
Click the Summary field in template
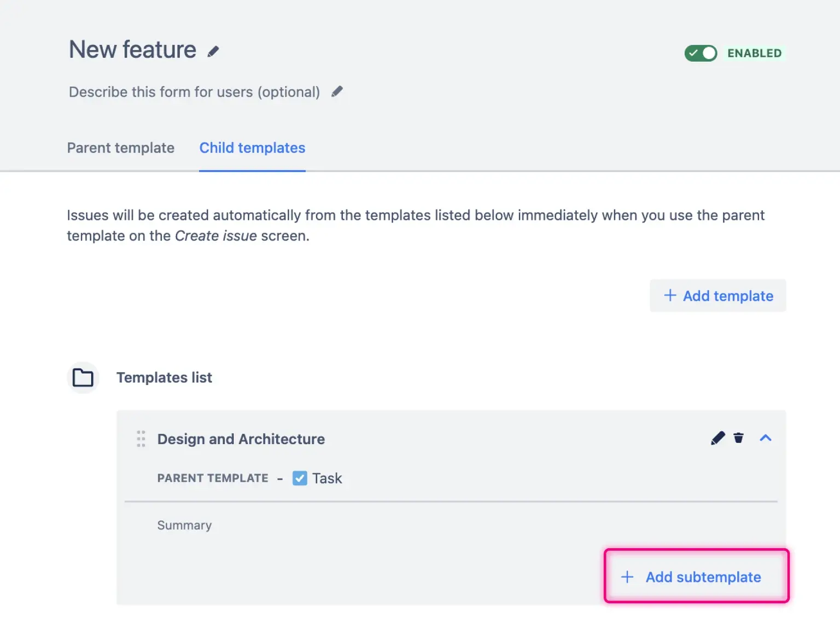(x=184, y=525)
